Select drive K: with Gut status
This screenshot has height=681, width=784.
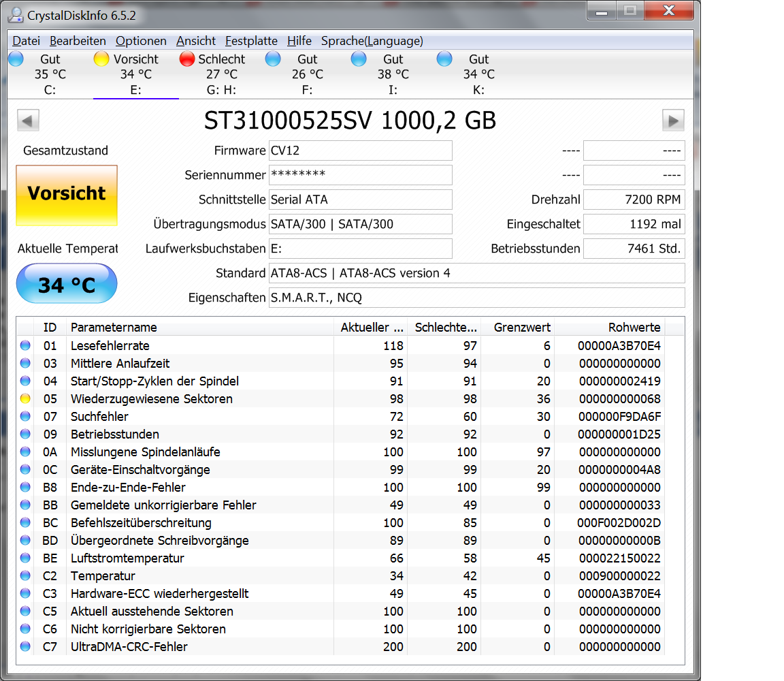(478, 74)
